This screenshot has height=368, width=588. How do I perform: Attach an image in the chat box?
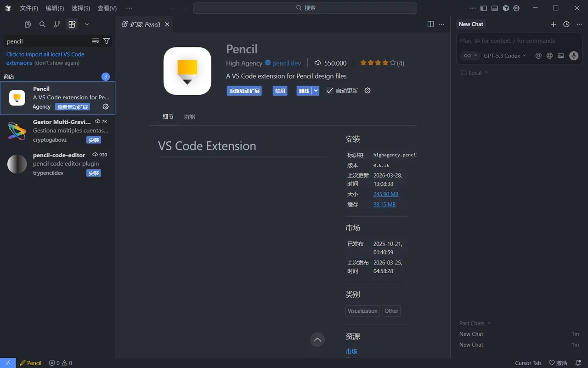[561, 56]
